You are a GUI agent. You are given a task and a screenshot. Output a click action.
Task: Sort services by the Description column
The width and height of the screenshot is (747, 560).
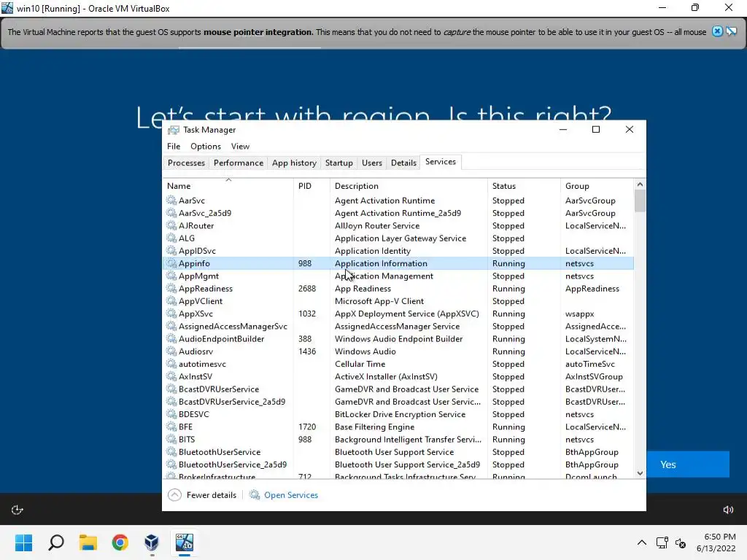[409, 186]
